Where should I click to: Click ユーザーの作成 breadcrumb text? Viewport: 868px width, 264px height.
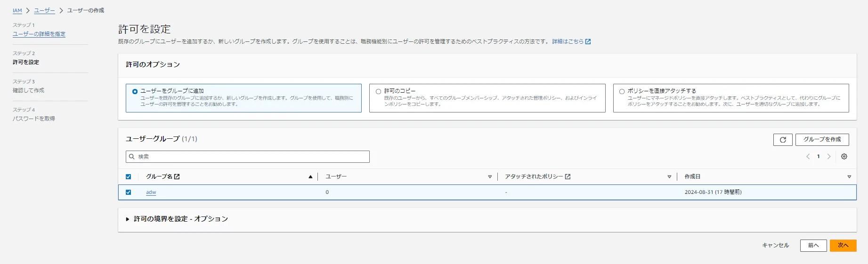[x=86, y=10]
